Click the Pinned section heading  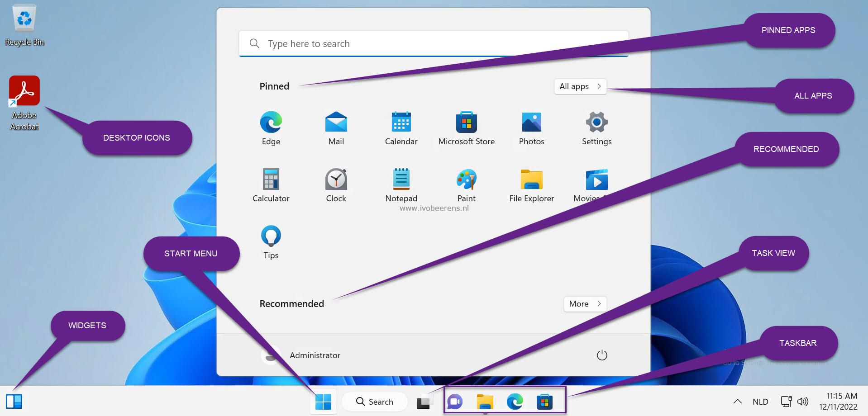[274, 86]
